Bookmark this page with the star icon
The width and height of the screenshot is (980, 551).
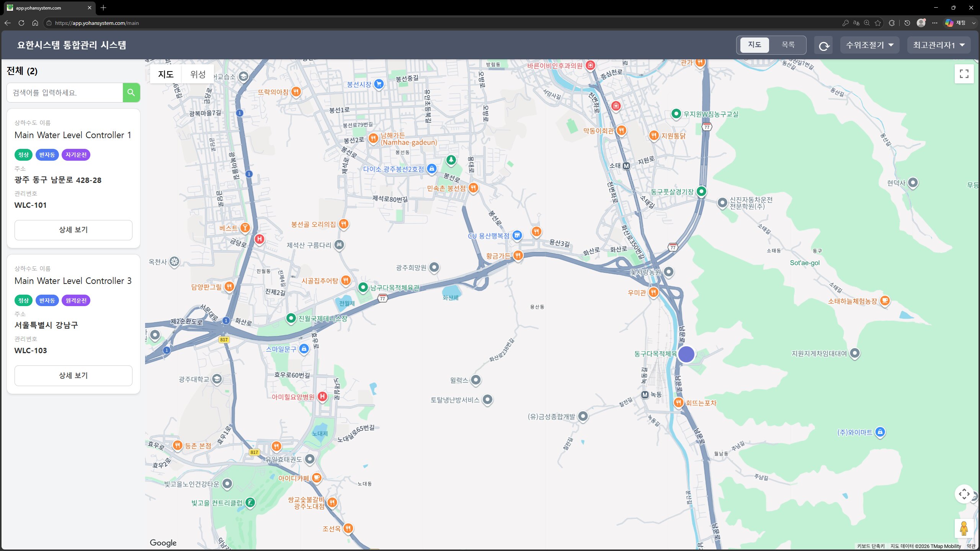click(x=878, y=23)
